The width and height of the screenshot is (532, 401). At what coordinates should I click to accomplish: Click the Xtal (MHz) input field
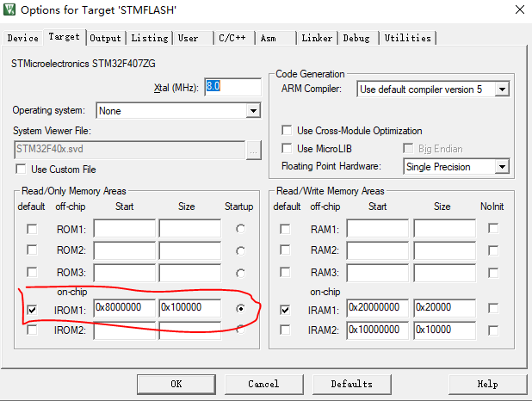coord(233,87)
